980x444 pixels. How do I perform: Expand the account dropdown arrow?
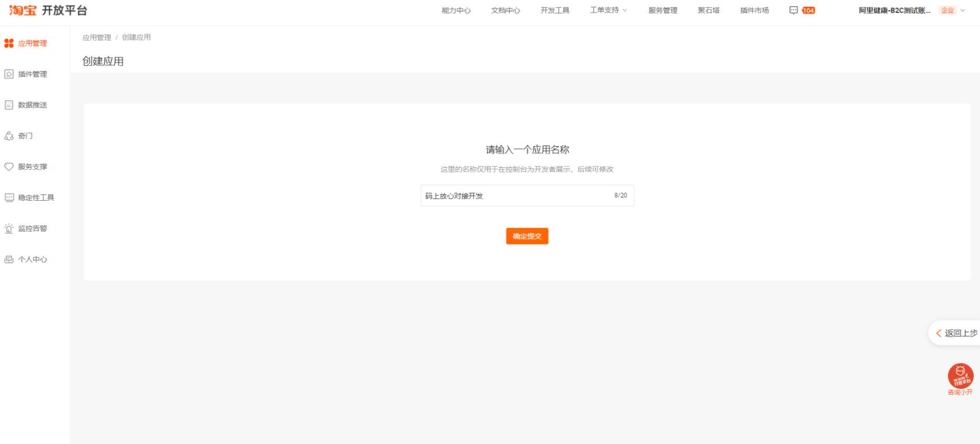962,10
